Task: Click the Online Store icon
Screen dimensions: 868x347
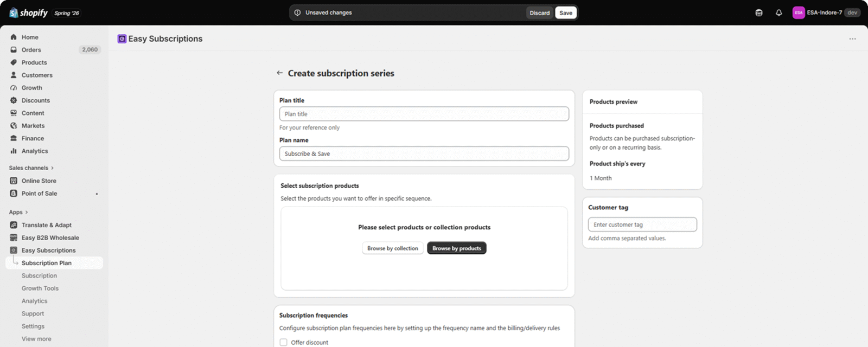Action: pyautogui.click(x=14, y=181)
